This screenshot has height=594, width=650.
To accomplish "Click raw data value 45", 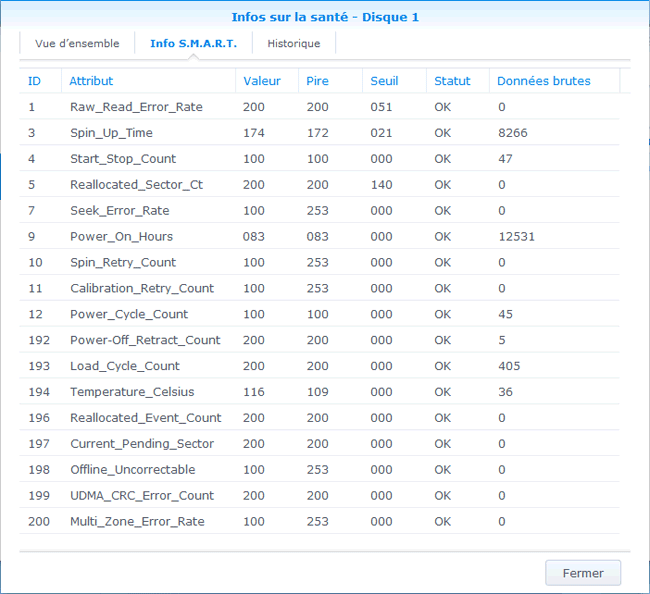I will tap(505, 314).
